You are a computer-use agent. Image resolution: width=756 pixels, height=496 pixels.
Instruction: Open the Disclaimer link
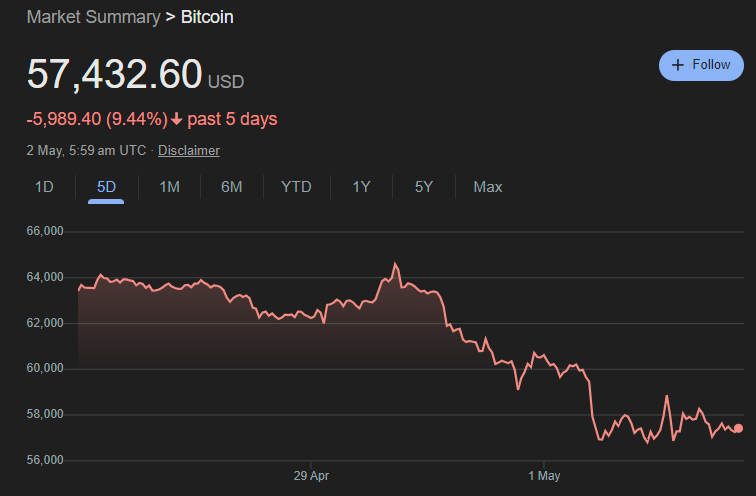click(189, 150)
